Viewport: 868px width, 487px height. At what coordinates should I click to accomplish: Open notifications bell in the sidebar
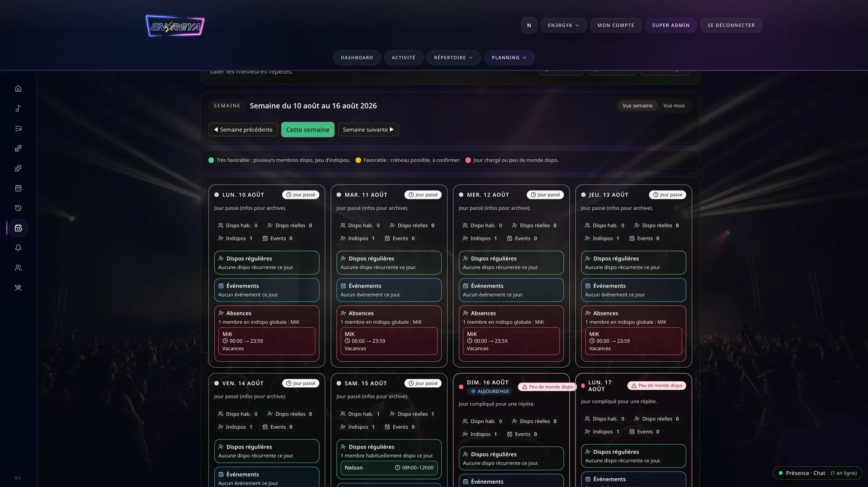(18, 248)
